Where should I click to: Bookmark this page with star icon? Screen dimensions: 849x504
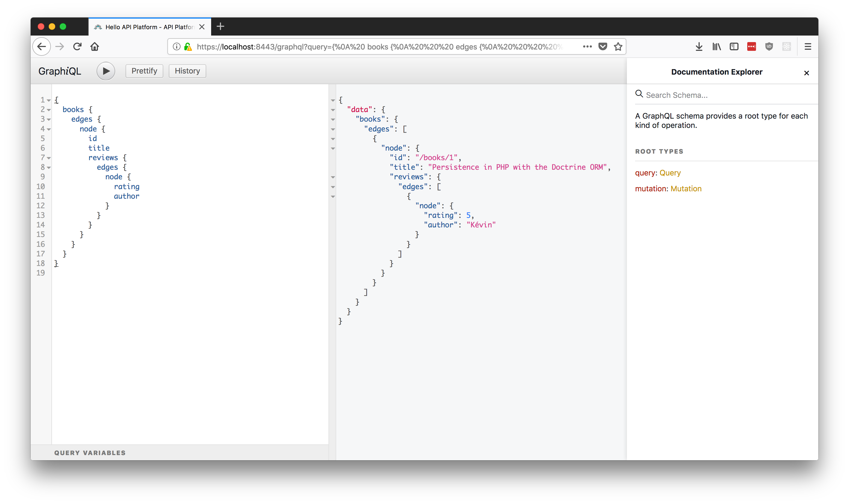point(618,46)
